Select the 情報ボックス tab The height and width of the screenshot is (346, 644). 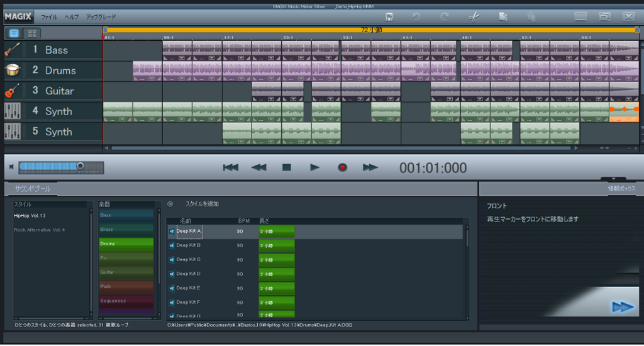point(621,189)
